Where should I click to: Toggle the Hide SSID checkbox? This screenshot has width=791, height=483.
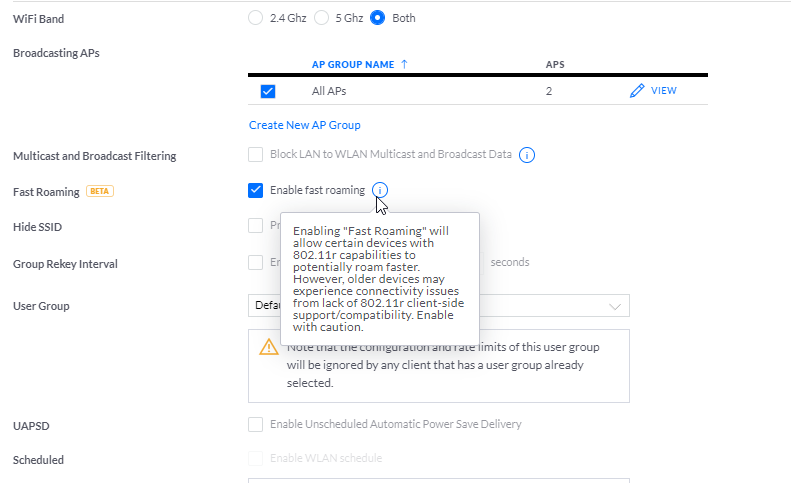(x=256, y=226)
